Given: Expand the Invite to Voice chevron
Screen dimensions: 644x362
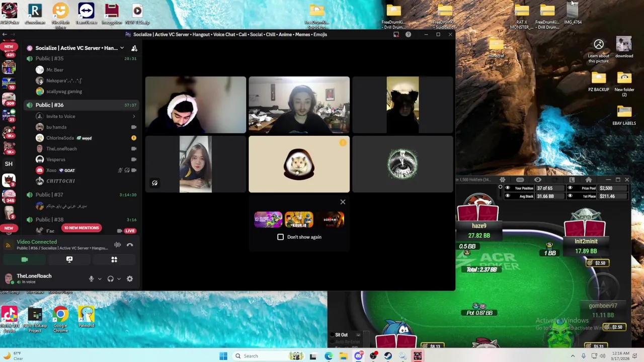Looking at the screenshot, I should coord(134,116).
